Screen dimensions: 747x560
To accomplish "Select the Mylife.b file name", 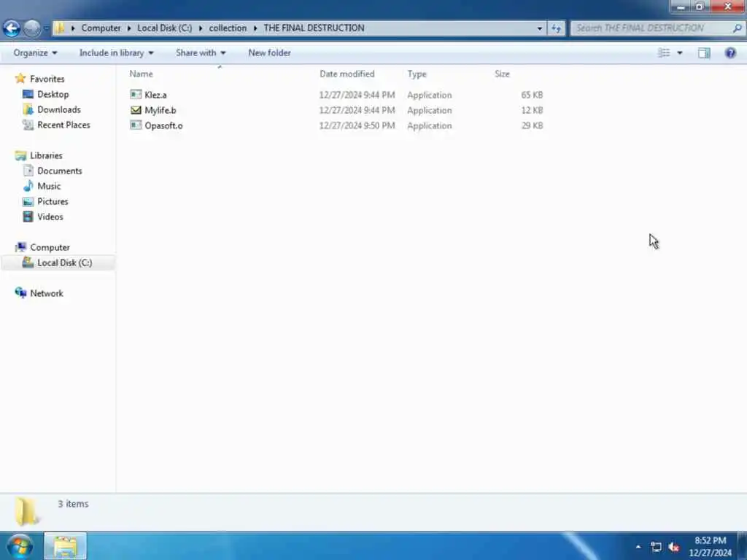I will (x=160, y=110).
